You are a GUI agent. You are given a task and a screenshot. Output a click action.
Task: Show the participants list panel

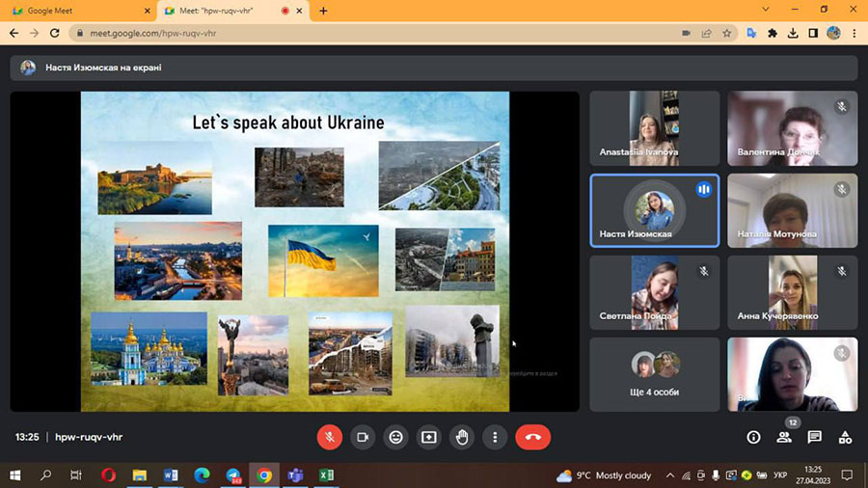784,438
